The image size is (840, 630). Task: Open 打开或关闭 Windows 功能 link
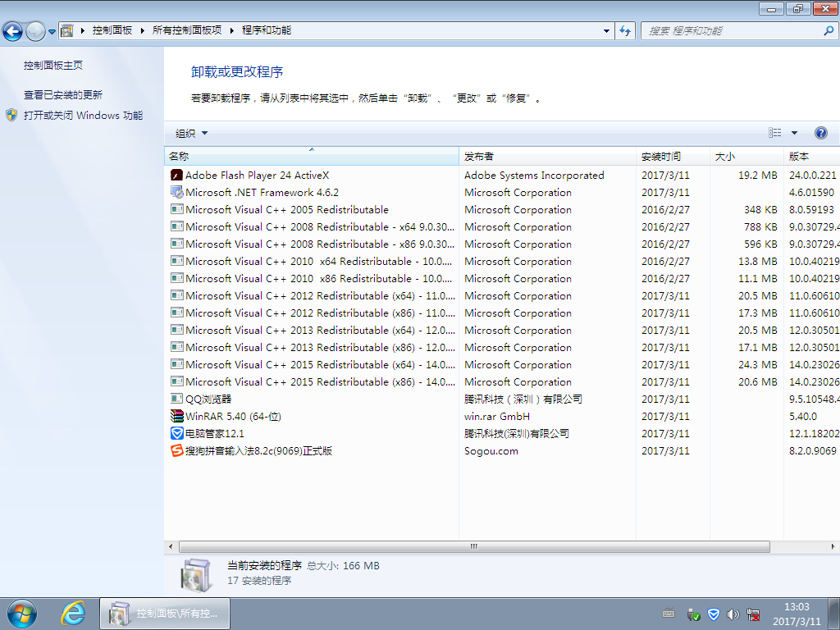pos(83,115)
